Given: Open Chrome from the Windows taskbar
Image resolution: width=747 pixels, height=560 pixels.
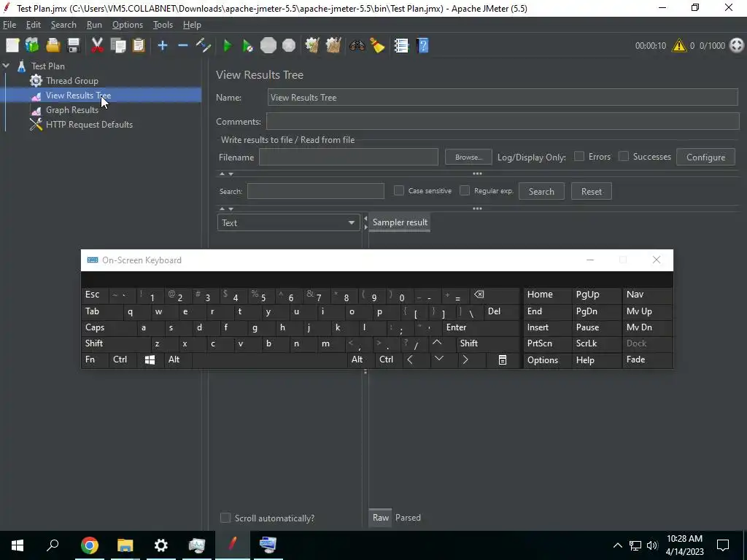Looking at the screenshot, I should click(x=90, y=545).
